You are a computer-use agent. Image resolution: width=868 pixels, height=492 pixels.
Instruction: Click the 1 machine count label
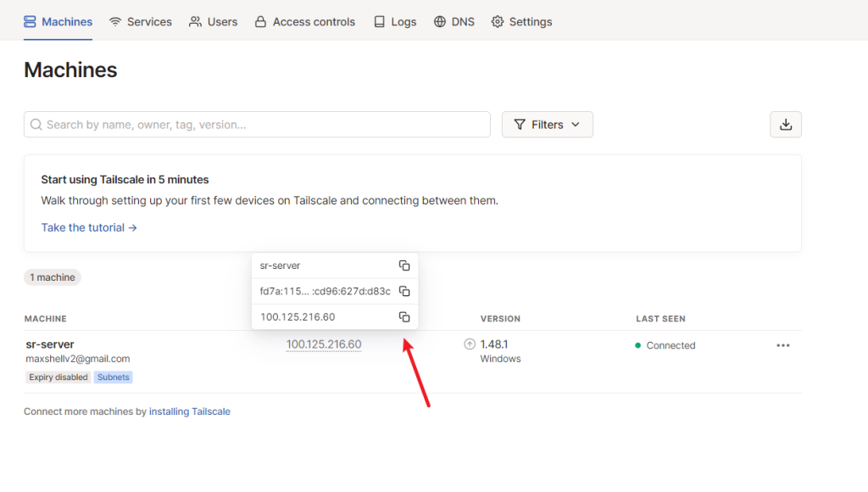pos(53,277)
